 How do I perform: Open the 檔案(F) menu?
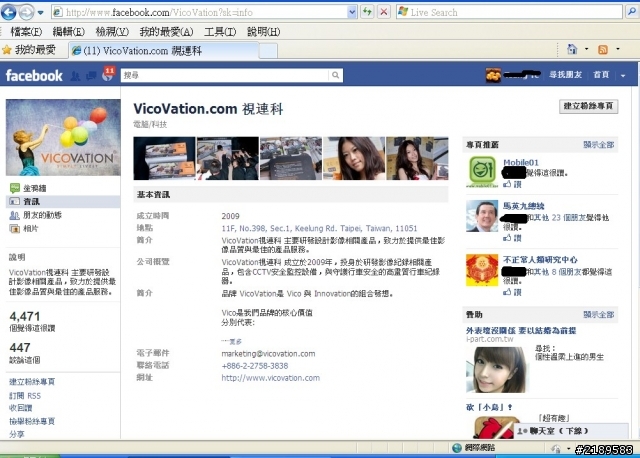(26, 31)
